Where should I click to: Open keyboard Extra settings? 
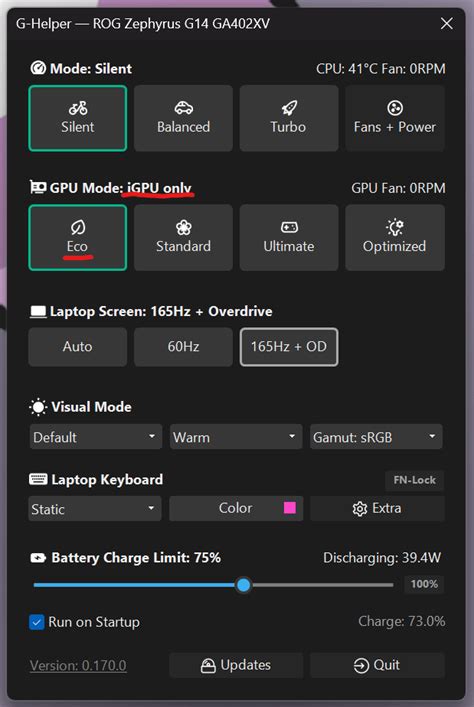point(377,508)
